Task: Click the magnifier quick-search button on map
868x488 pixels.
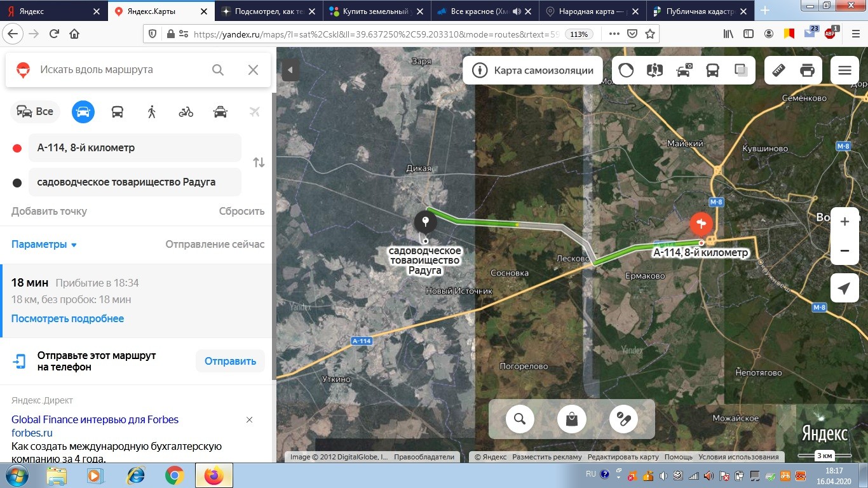Action: tap(520, 419)
